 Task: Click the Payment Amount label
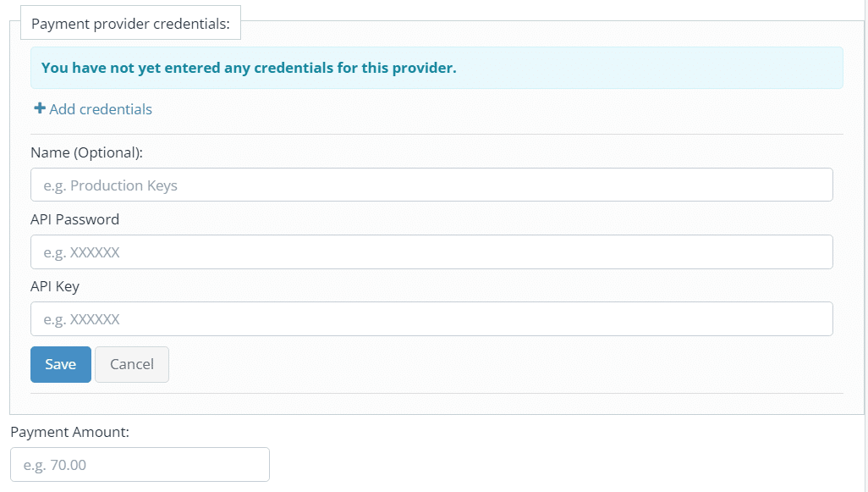pos(69,432)
